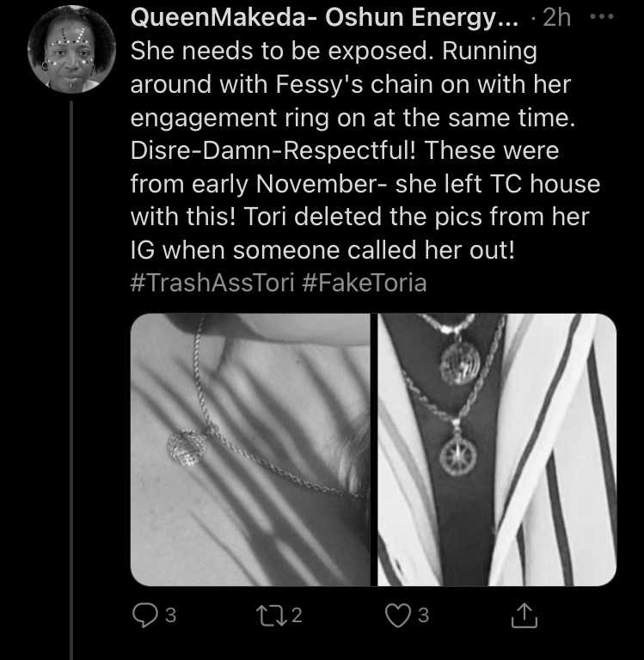The image size is (644, 660).
Task: Click the compass star pendant in right photo
Action: click(458, 455)
